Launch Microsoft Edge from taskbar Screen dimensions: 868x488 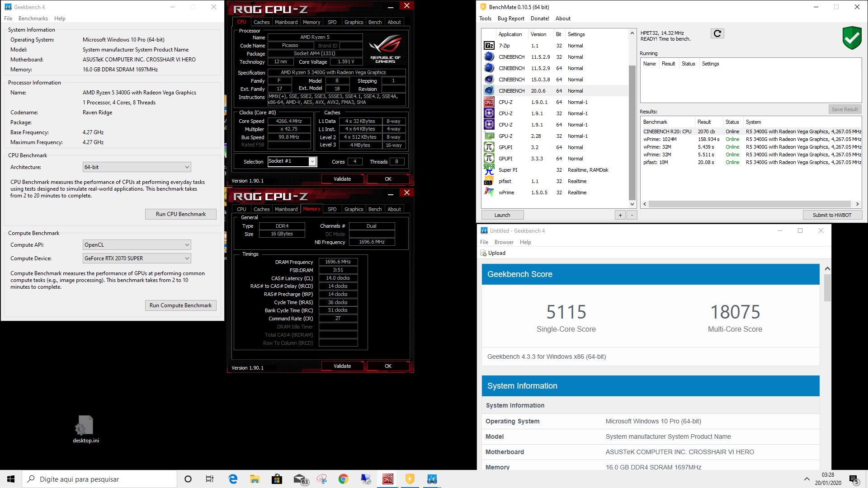pos(233,479)
